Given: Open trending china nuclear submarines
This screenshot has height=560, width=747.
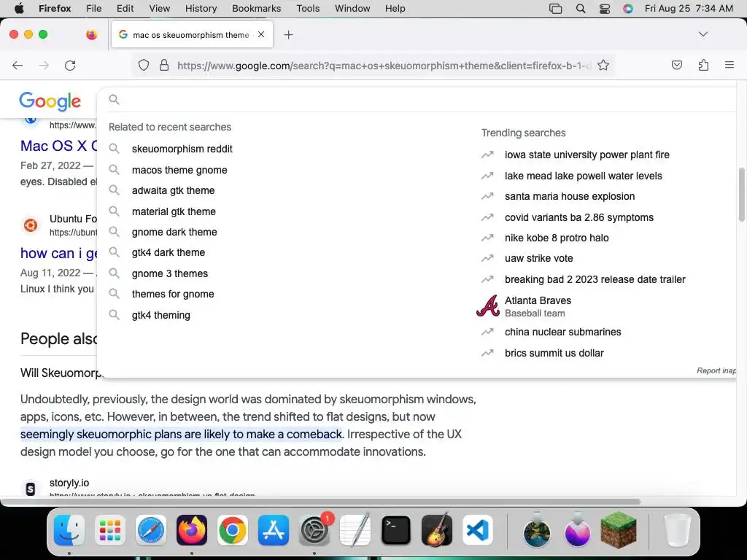Looking at the screenshot, I should (562, 332).
